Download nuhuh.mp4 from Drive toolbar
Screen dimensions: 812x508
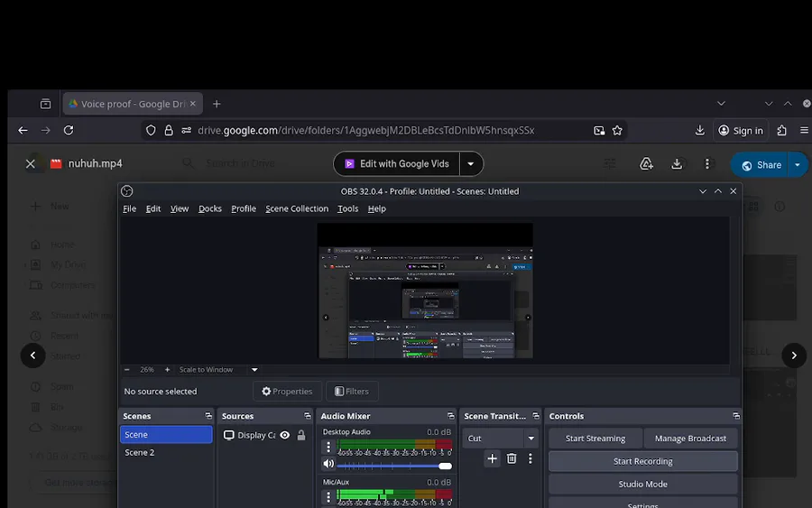[x=677, y=163]
